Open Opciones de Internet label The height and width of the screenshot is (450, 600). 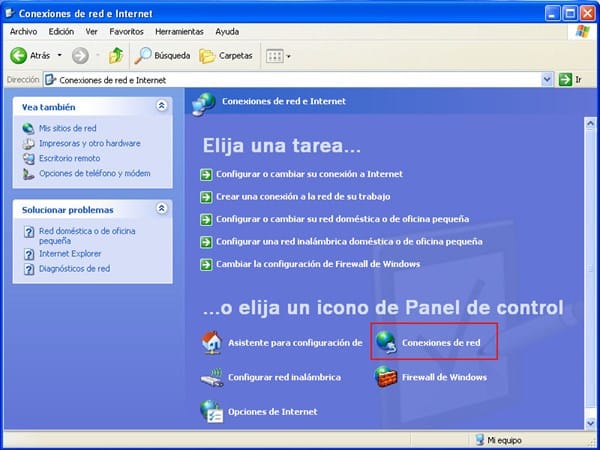coord(272,412)
